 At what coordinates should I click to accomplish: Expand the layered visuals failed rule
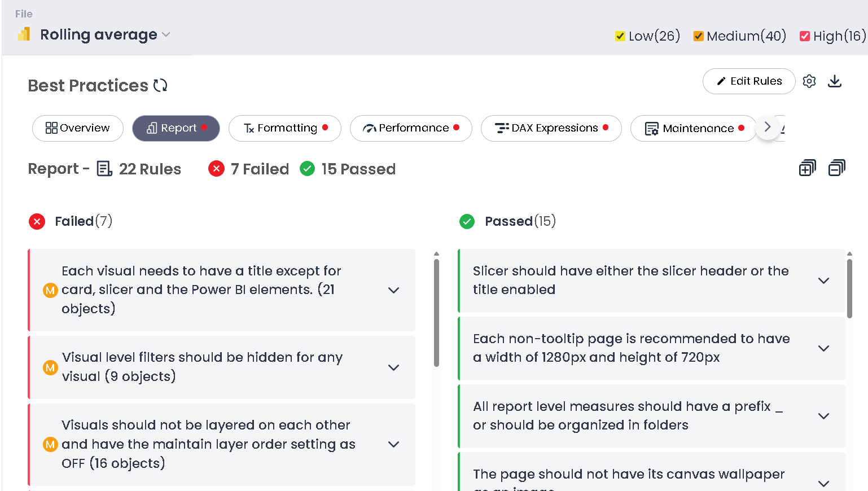393,444
